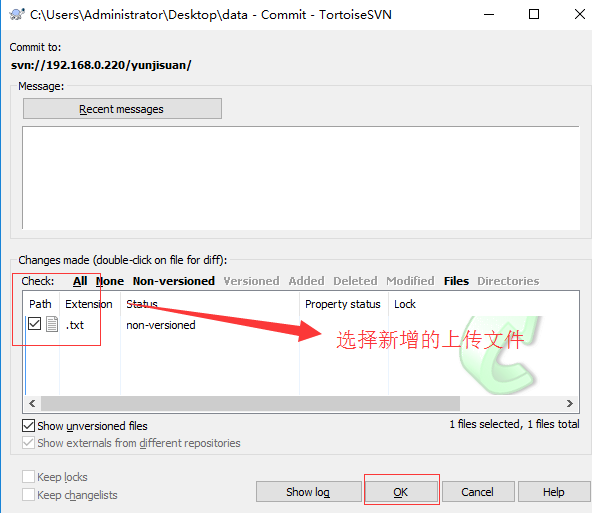Click the svn://192.168.0.220/yunjisuan/ URL
This screenshot has height=513, width=592.
101,65
